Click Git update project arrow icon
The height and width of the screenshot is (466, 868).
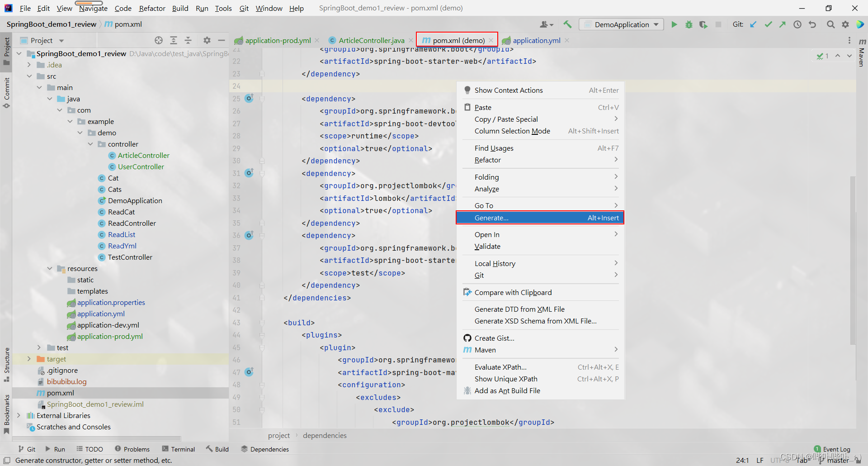coord(753,24)
